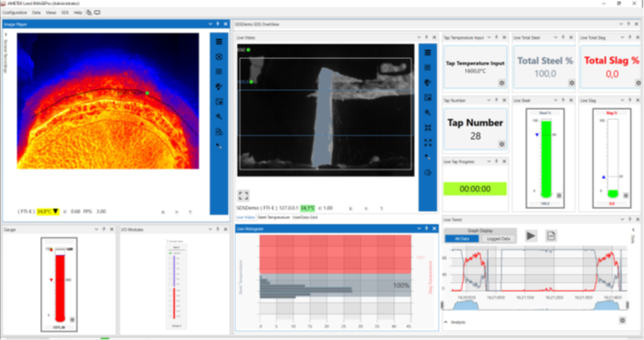The width and height of the screenshot is (644, 340).
Task: Expand the Analysis section in Live Trend
Action: tap(446, 322)
